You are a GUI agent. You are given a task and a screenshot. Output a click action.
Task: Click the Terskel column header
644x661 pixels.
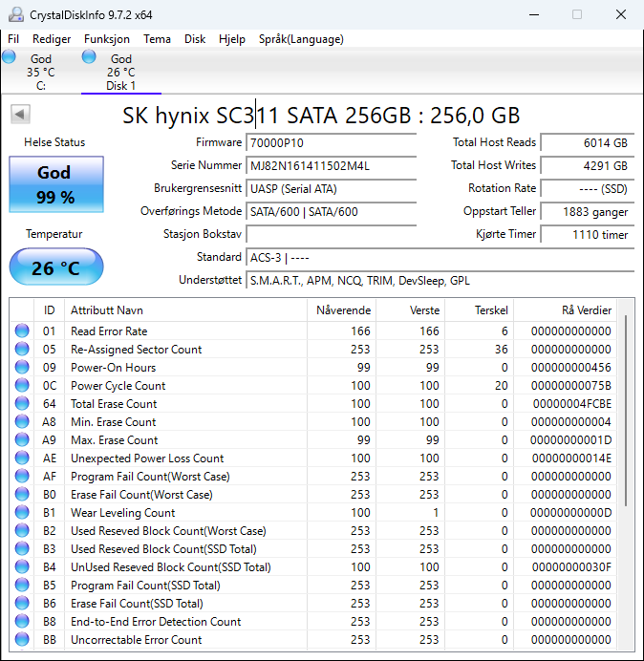[479, 310]
